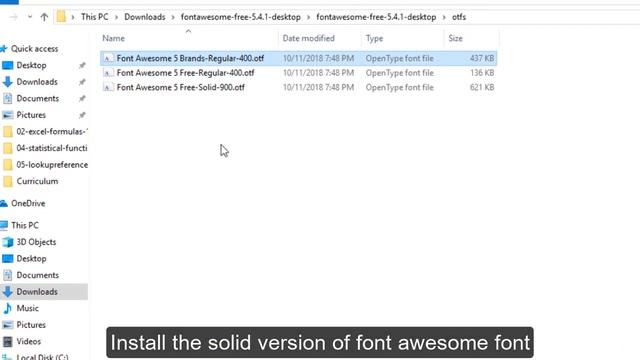Open Desktop under This PC
640x360 pixels.
(x=31, y=259)
